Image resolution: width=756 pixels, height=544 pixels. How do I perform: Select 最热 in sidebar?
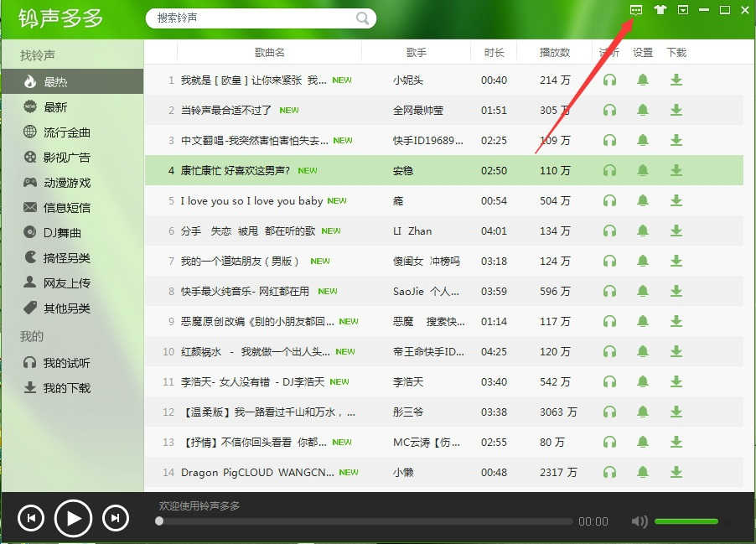point(72,81)
